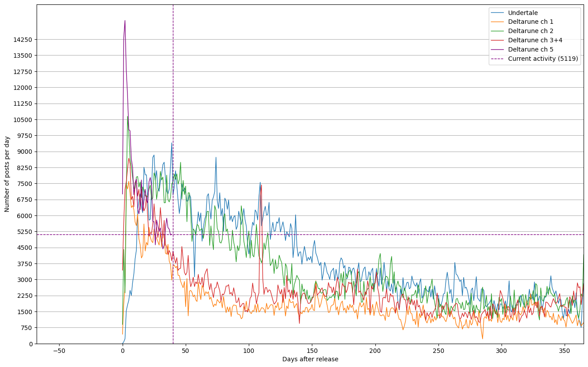Click the 750 y-axis tick label
Image resolution: width=588 pixels, height=367 pixels.
click(28, 328)
